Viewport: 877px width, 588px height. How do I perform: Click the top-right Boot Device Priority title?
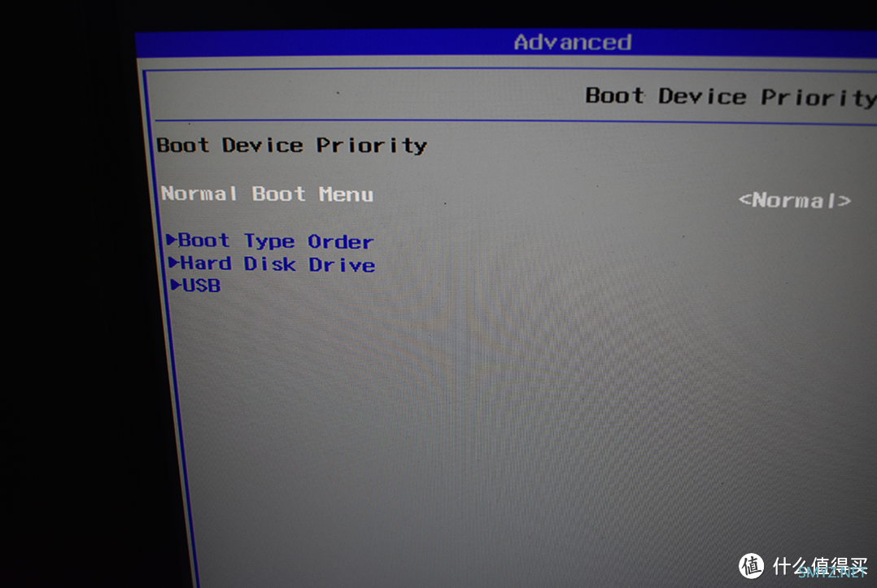731,97
